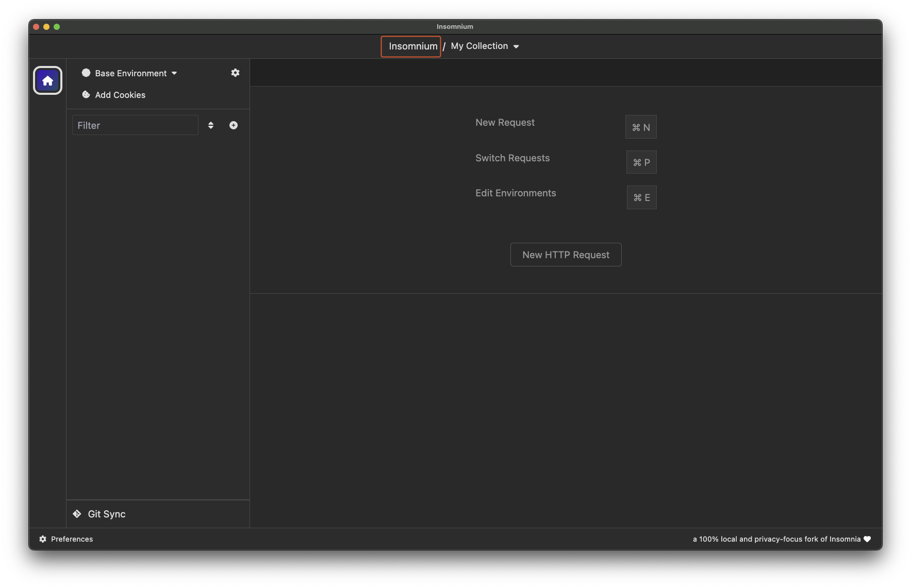Go to the Home dashboard icon
The height and width of the screenshot is (588, 911).
(47, 80)
